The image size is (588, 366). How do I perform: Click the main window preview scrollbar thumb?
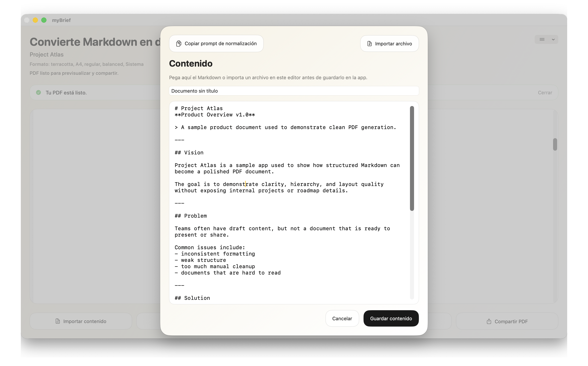(x=555, y=144)
